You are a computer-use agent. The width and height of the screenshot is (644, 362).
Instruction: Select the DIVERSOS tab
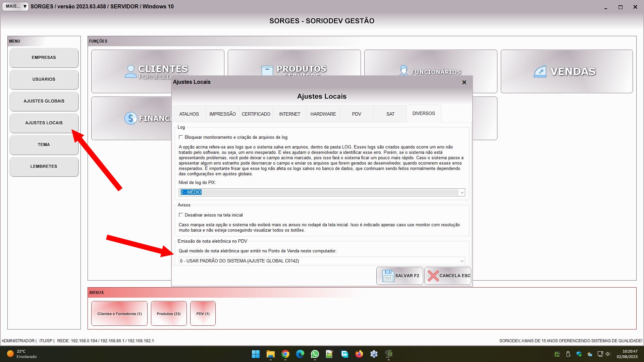[x=424, y=113]
